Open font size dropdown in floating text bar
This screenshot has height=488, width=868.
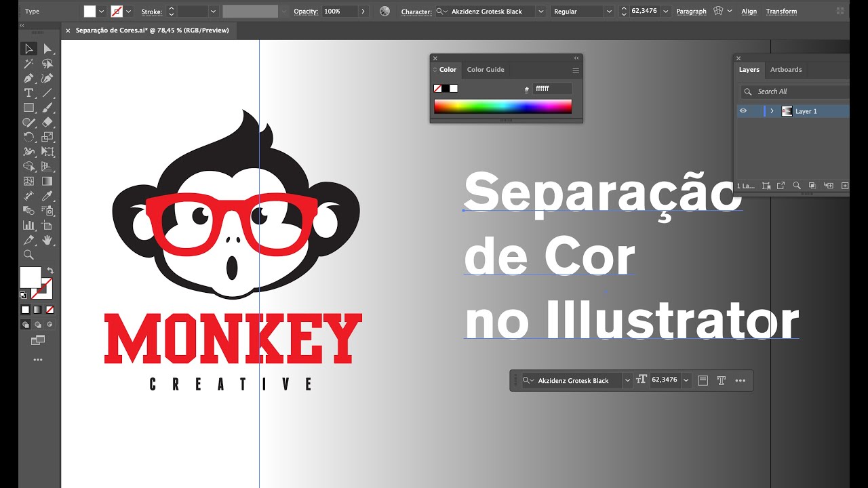coord(686,381)
